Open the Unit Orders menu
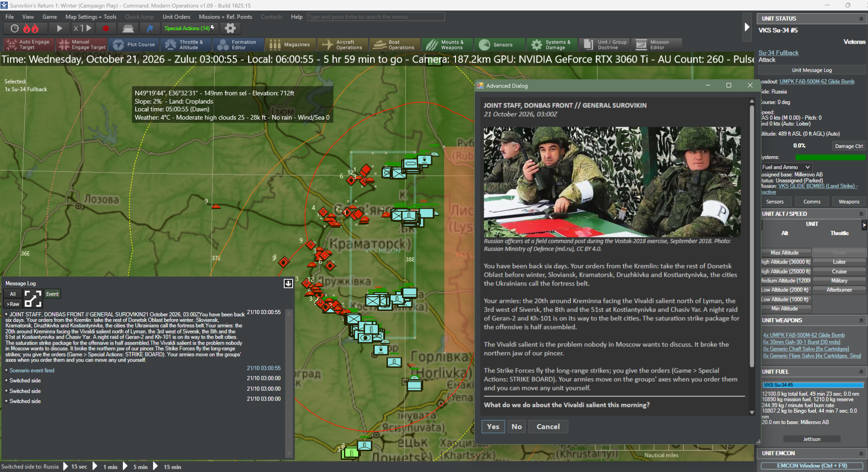 [176, 17]
